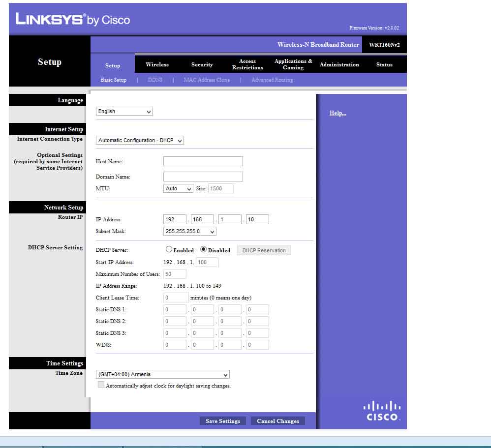Open the Help link

pos(338,113)
